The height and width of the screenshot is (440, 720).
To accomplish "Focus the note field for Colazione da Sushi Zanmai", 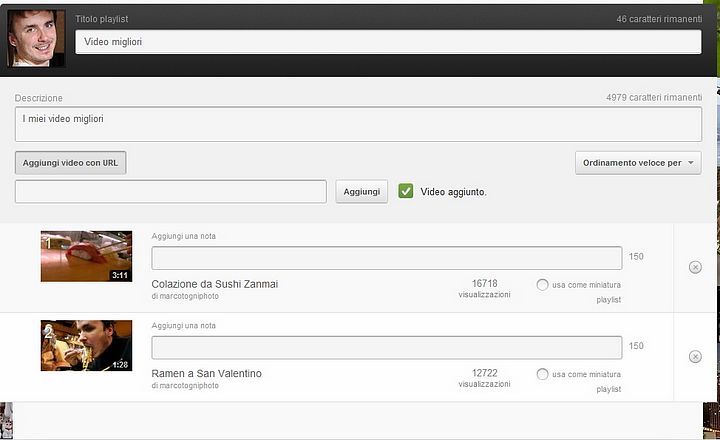I will pyautogui.click(x=387, y=258).
